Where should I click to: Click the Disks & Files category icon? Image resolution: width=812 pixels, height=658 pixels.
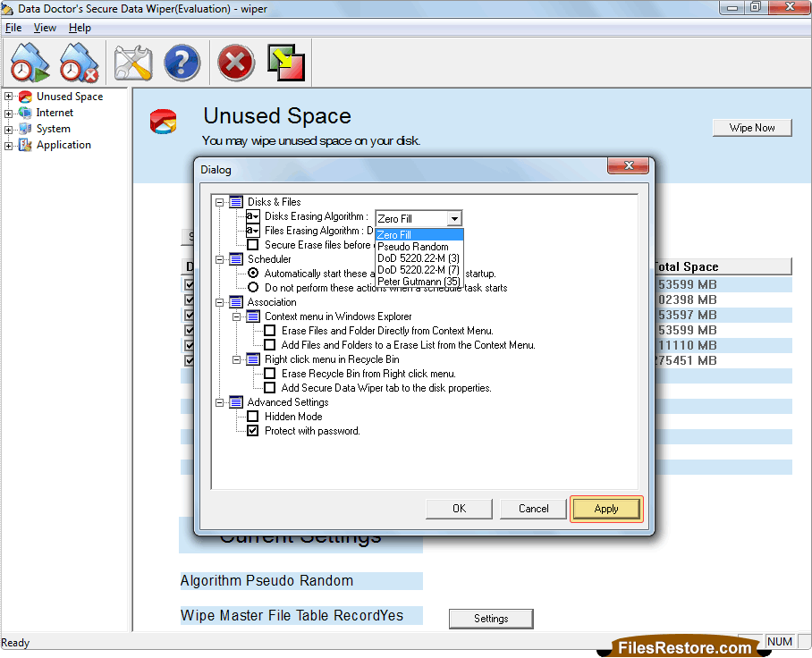point(236,202)
